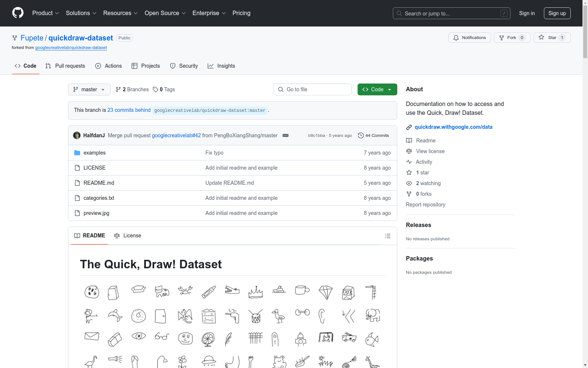Image resolution: width=588 pixels, height=368 pixels.
Task: Click the link icon beside quickdraw.withgoogle.com
Action: point(409,127)
